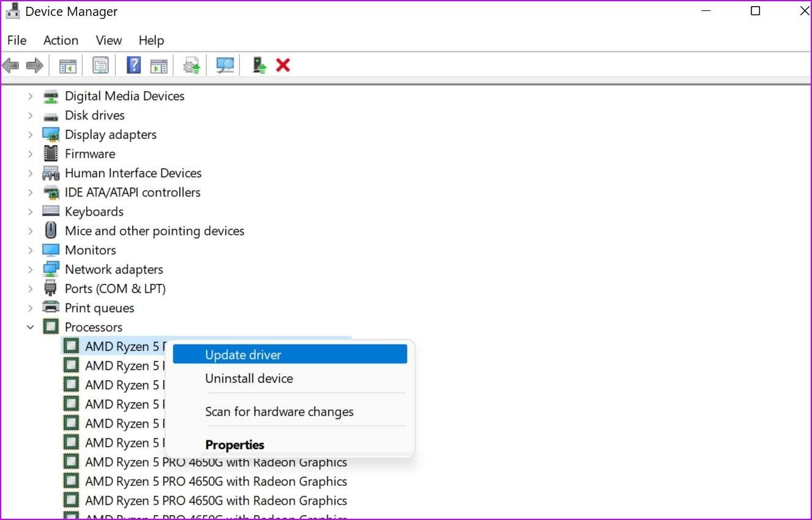Click the Network adapters category icon
This screenshot has height=520, width=812.
pos(51,269)
